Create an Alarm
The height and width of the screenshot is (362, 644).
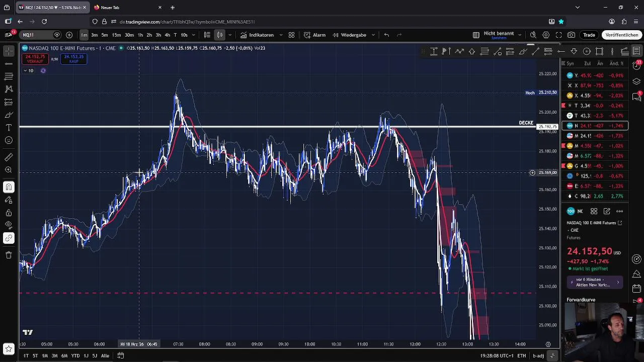pos(315,35)
